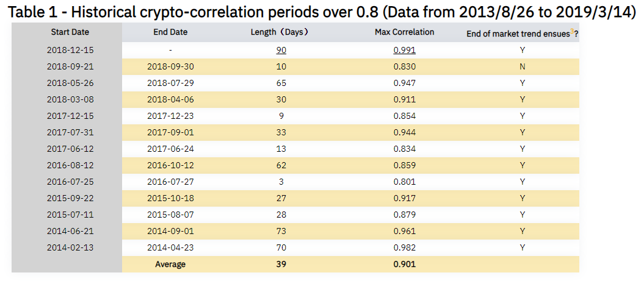644x281 pixels.
Task: Click the Length (Days) column header
Action: click(x=281, y=32)
